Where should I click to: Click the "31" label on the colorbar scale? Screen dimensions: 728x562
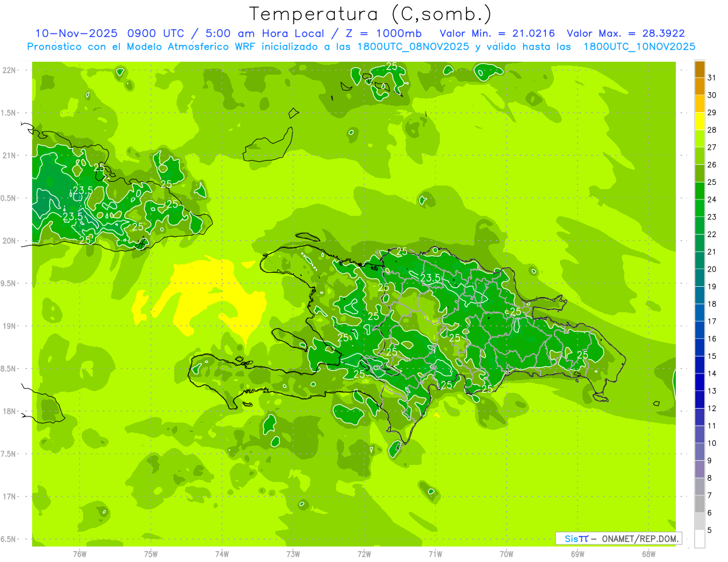[x=712, y=78]
